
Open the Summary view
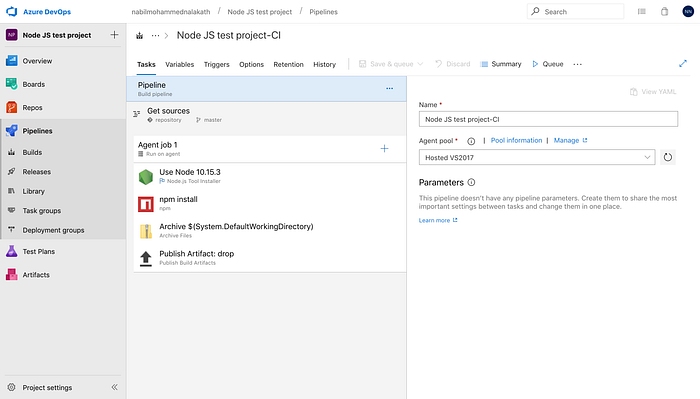click(501, 64)
